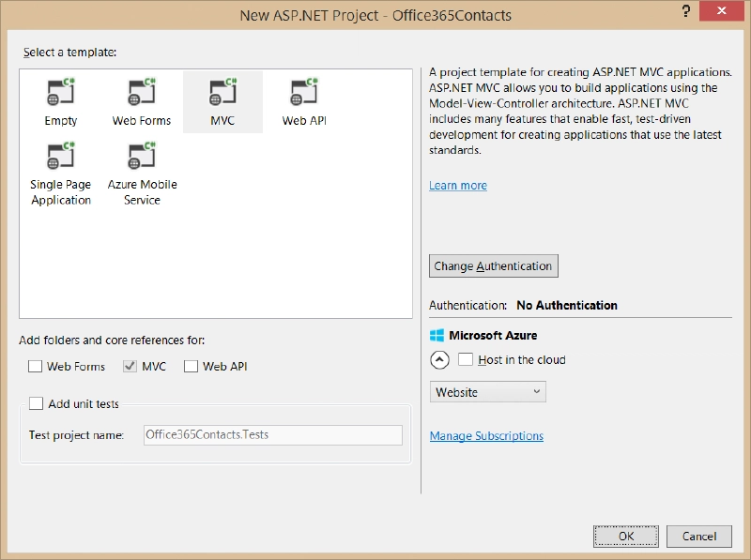Enable Host in the cloud

pos(465,359)
